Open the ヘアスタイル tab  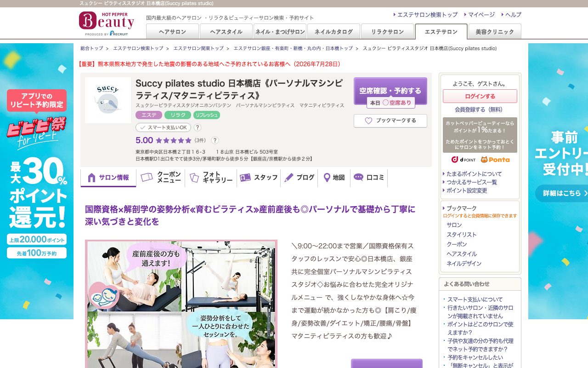click(226, 32)
